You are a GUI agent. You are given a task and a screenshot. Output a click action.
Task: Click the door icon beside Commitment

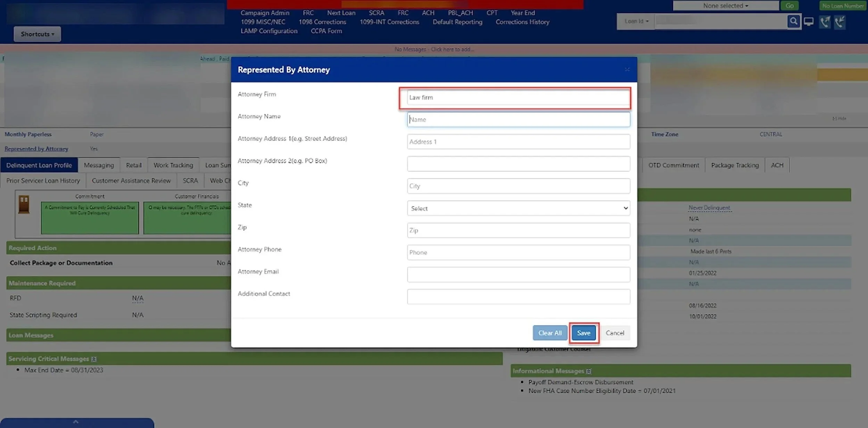[x=24, y=205]
